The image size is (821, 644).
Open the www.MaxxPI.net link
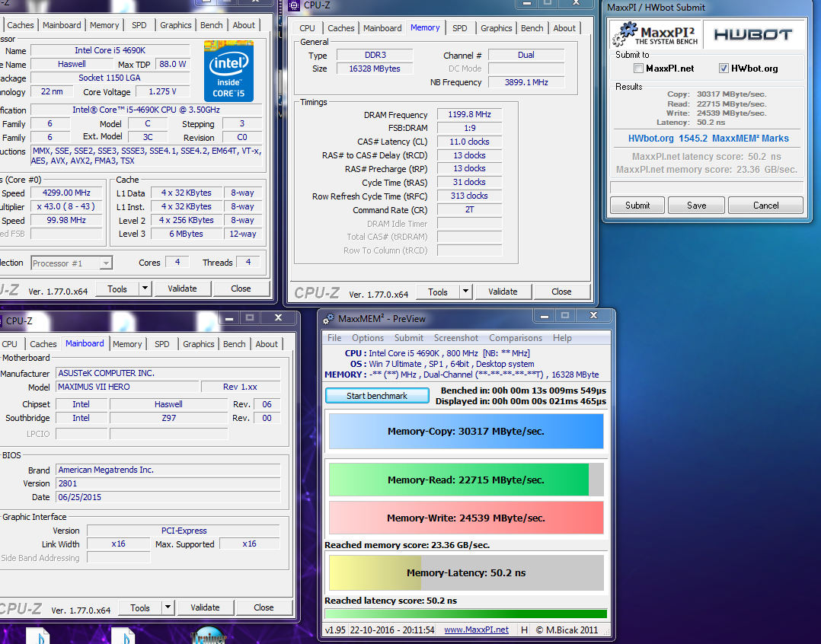[x=476, y=630]
